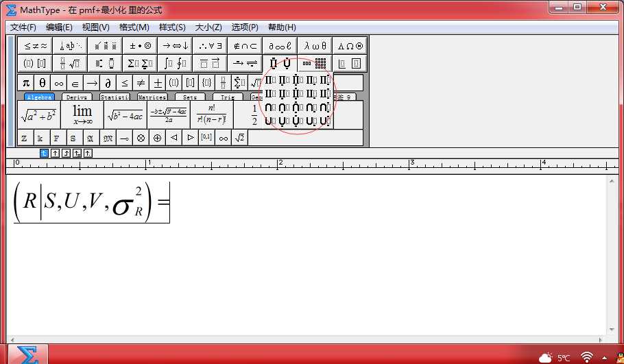This screenshot has width=624, height=364.
Task: Insert fraction template from small bar
Action: click(x=224, y=83)
